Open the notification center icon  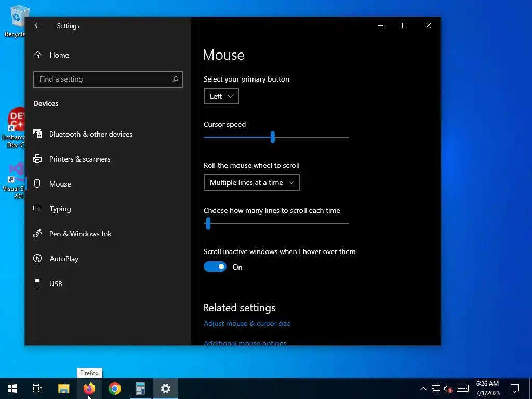pos(515,389)
